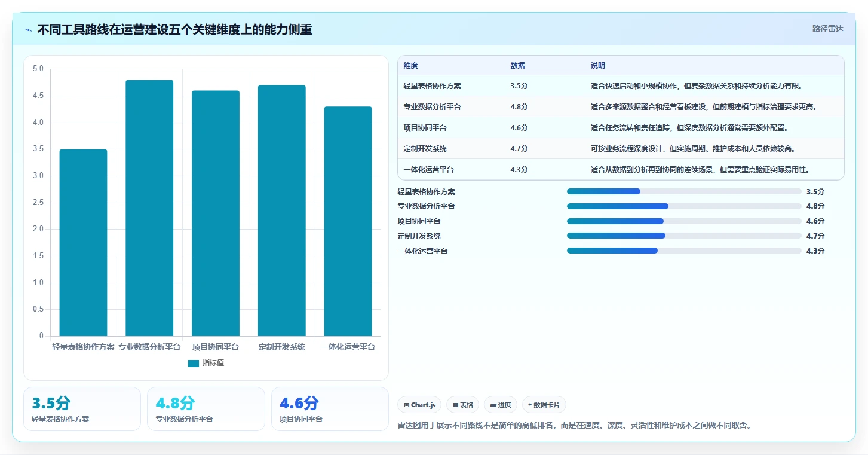Screen dimensions: 868x455
Task: Click the 定制开发系统 progress bar
Action: [684, 236]
